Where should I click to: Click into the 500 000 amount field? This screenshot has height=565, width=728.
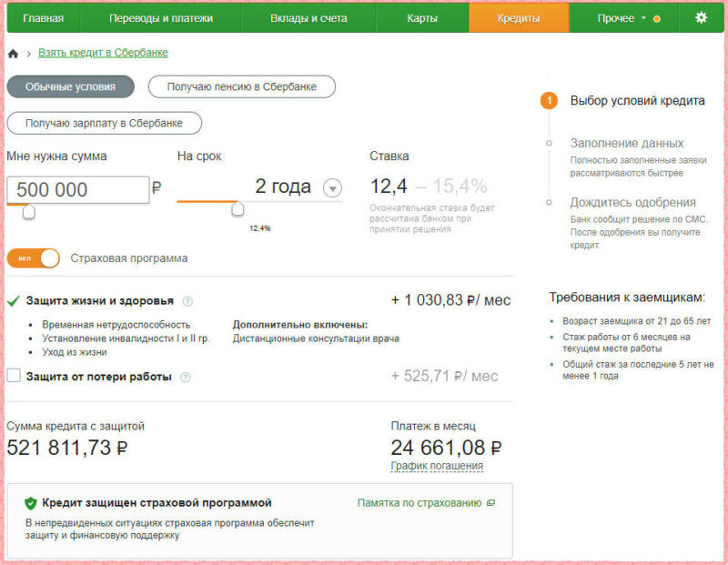click(x=78, y=189)
